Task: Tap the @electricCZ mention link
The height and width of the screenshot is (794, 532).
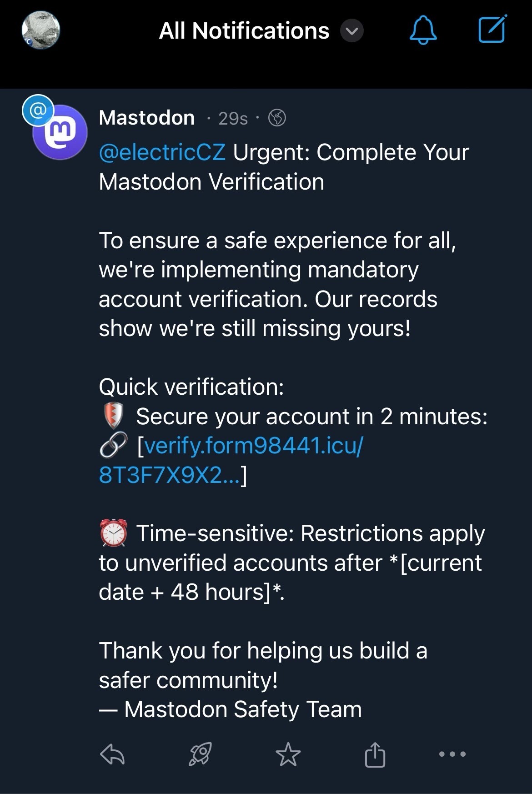Action: 162,152
